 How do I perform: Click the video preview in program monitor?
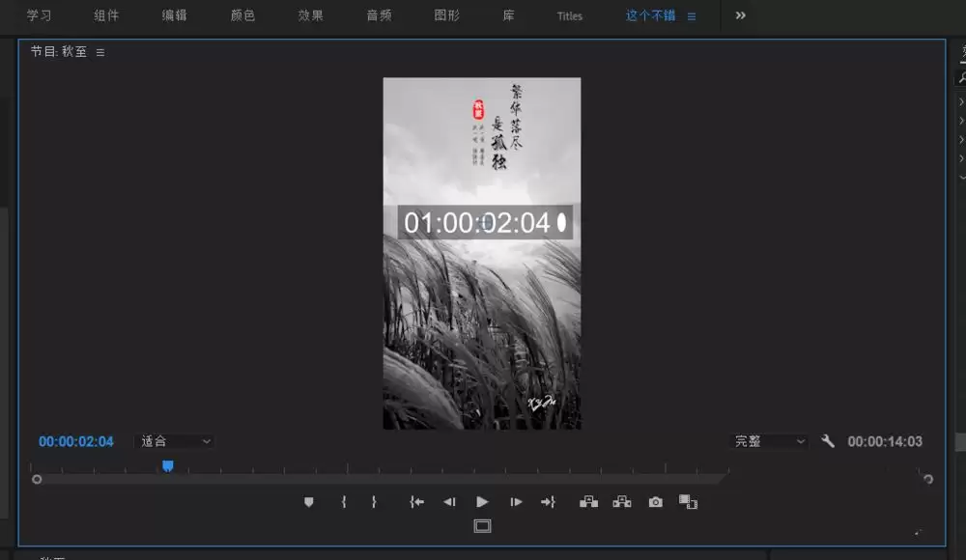click(x=482, y=253)
